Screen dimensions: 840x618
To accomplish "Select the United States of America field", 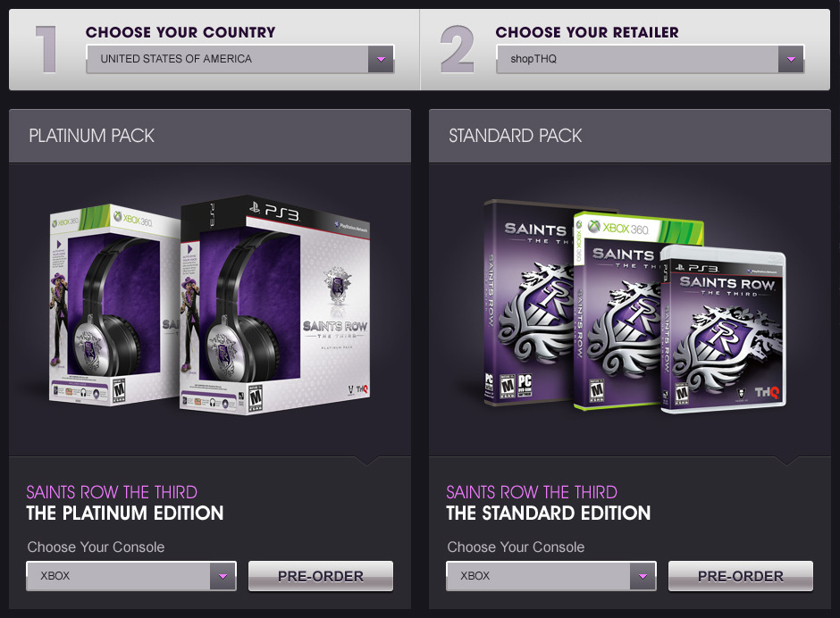I will coord(240,60).
